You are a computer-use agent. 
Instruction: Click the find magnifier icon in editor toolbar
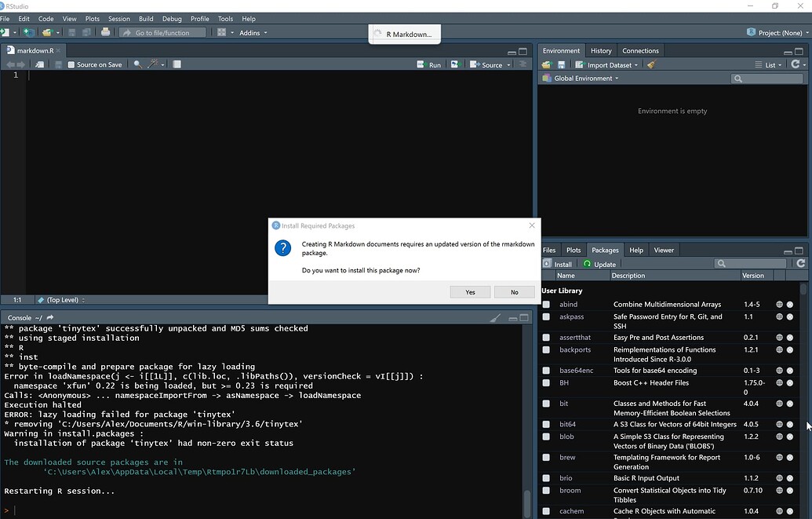(138, 64)
